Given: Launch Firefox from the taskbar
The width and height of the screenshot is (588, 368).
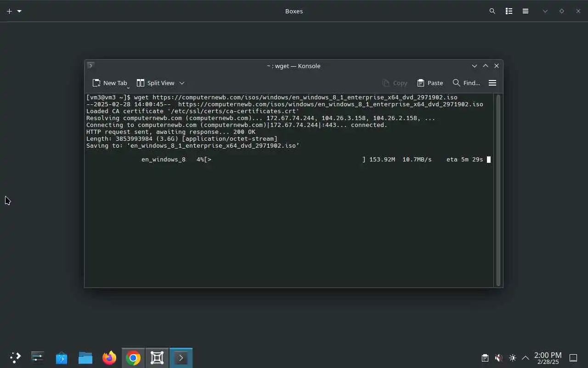Looking at the screenshot, I should click(109, 357).
